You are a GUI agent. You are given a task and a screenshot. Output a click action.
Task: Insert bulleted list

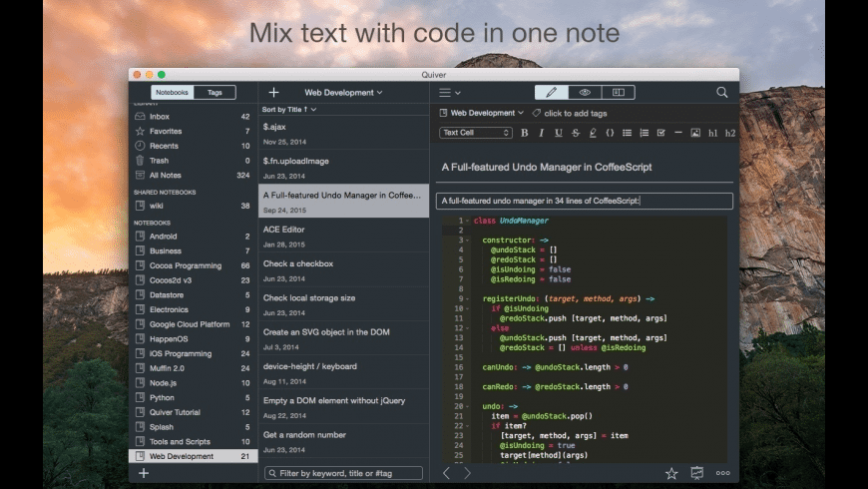click(x=627, y=133)
